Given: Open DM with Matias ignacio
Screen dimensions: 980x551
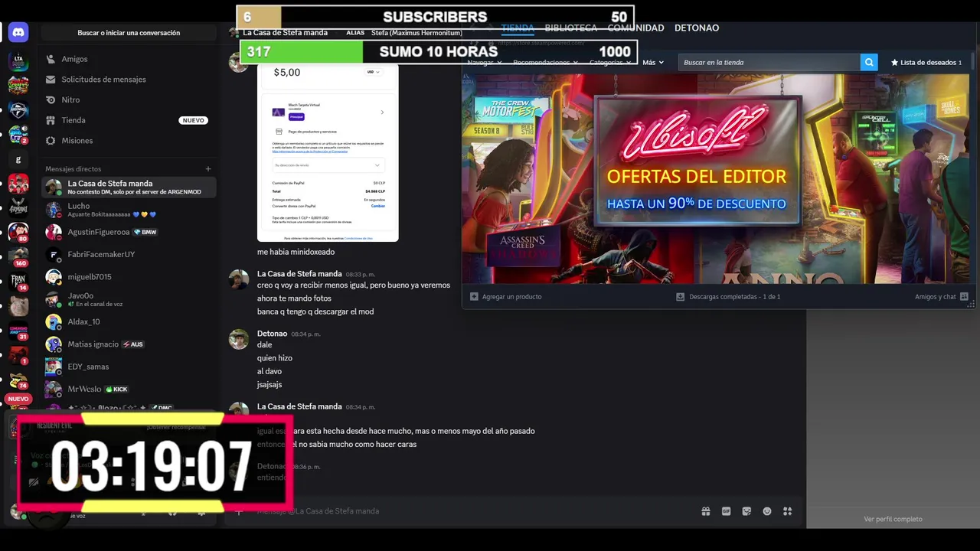Looking at the screenshot, I should [x=129, y=344].
